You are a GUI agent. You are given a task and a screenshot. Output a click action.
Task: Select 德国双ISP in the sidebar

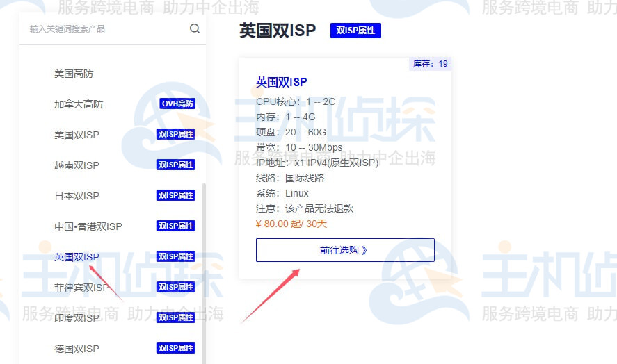coord(77,349)
